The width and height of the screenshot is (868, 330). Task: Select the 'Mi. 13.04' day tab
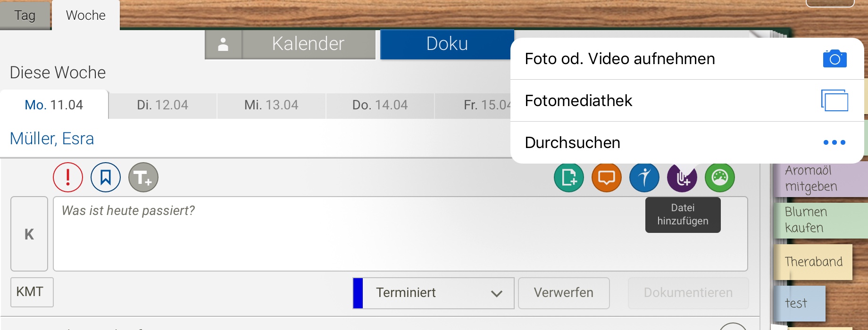point(271,105)
